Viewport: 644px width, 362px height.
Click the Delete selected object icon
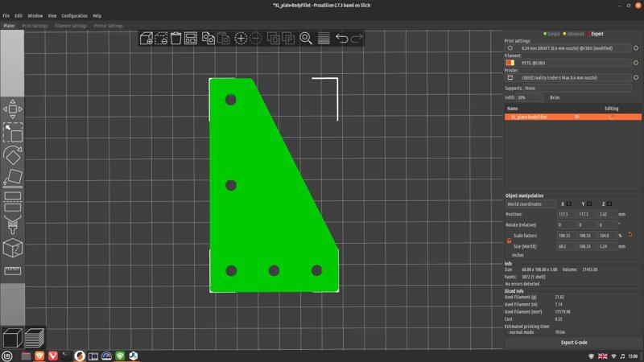(161, 39)
